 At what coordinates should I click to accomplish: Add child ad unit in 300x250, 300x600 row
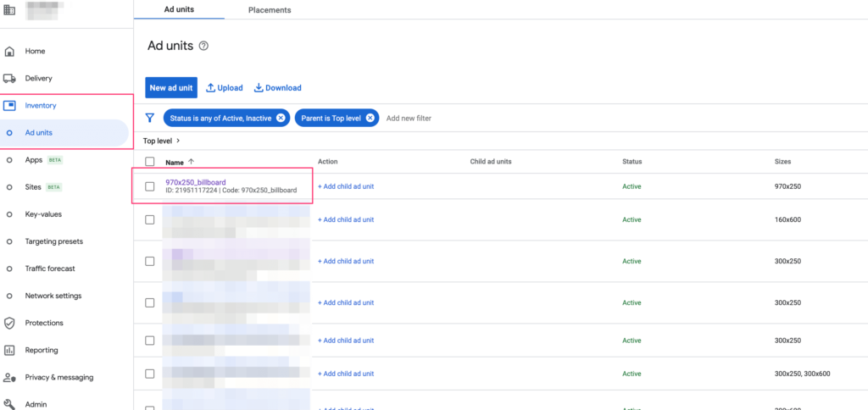click(346, 374)
